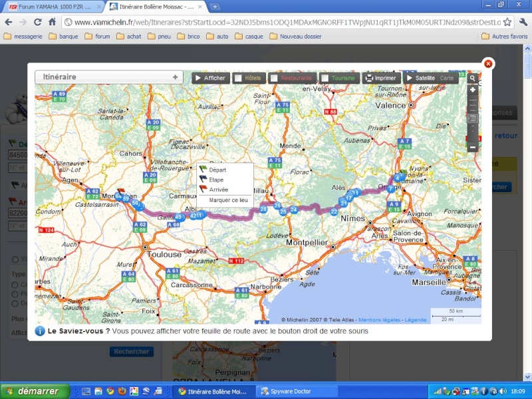This screenshot has width=532, height=399.
Task: Switch to Forum YAMAHA 1000 FZR tab
Action: click(x=53, y=7)
